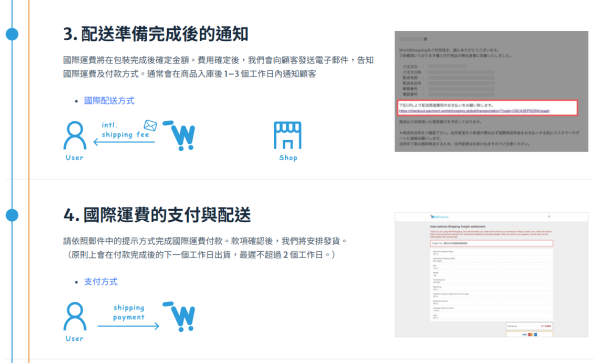Click the payment URL in the email screenshot
Screen dimensions: 600x363
[474, 111]
